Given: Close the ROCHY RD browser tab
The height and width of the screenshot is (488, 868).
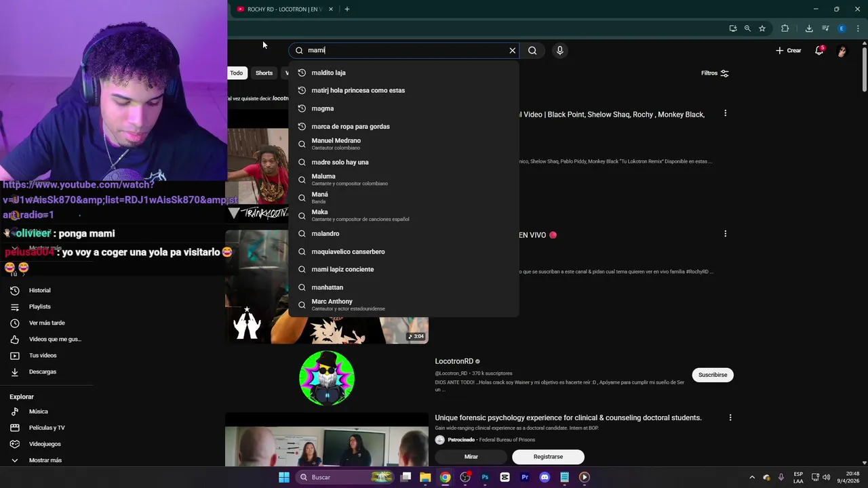Looking at the screenshot, I should (x=331, y=9).
